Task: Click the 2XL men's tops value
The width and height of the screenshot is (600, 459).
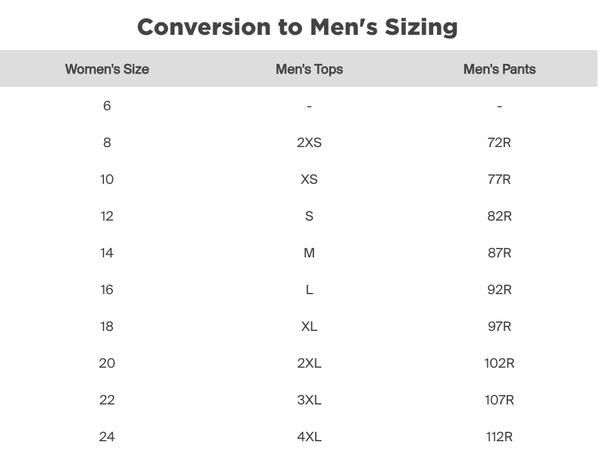Action: point(309,363)
